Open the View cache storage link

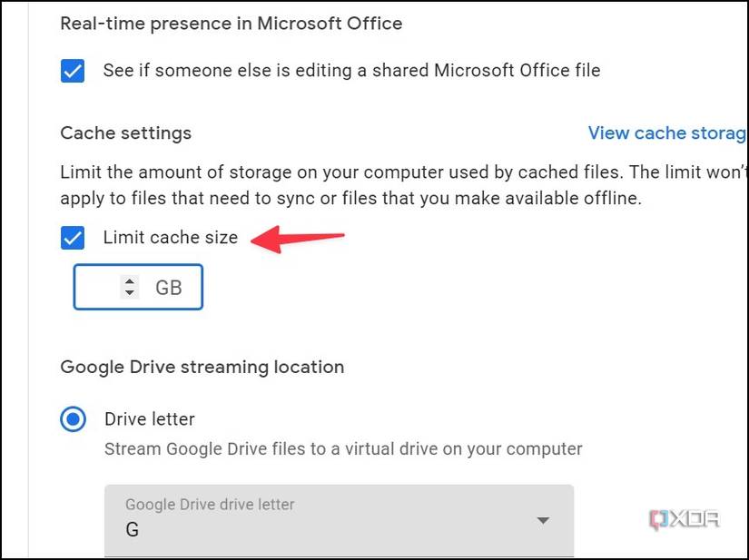click(667, 133)
